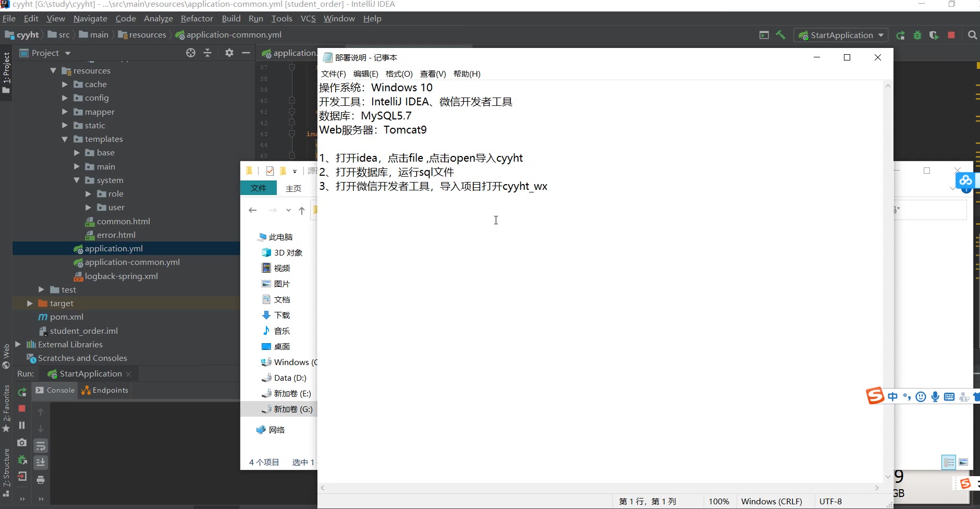Open Notepad 文件(F) menu
This screenshot has height=509, width=980.
coord(333,74)
